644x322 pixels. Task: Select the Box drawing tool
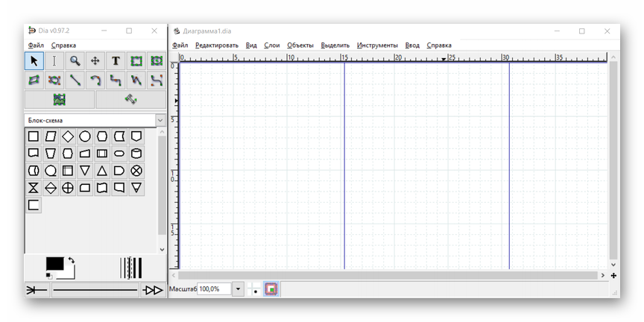[136, 61]
